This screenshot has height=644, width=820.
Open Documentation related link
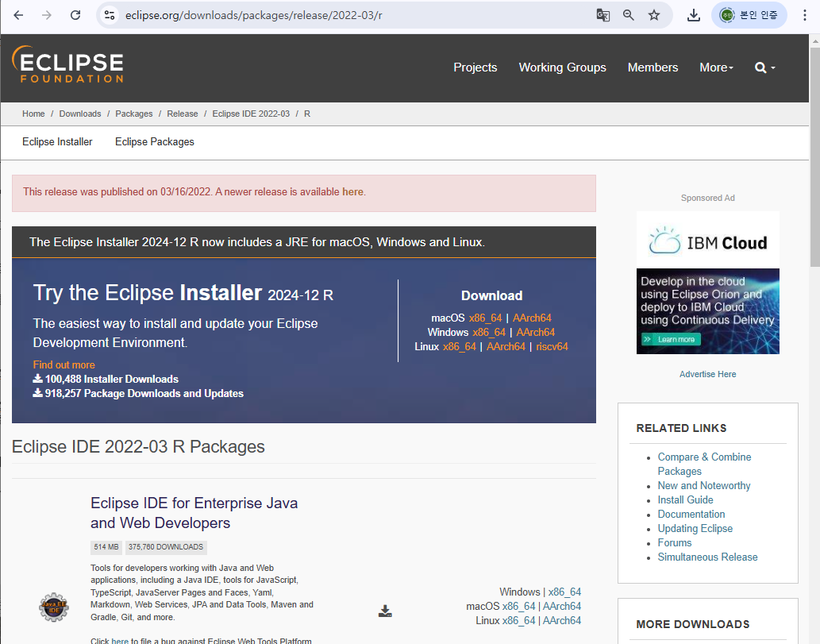tap(691, 515)
